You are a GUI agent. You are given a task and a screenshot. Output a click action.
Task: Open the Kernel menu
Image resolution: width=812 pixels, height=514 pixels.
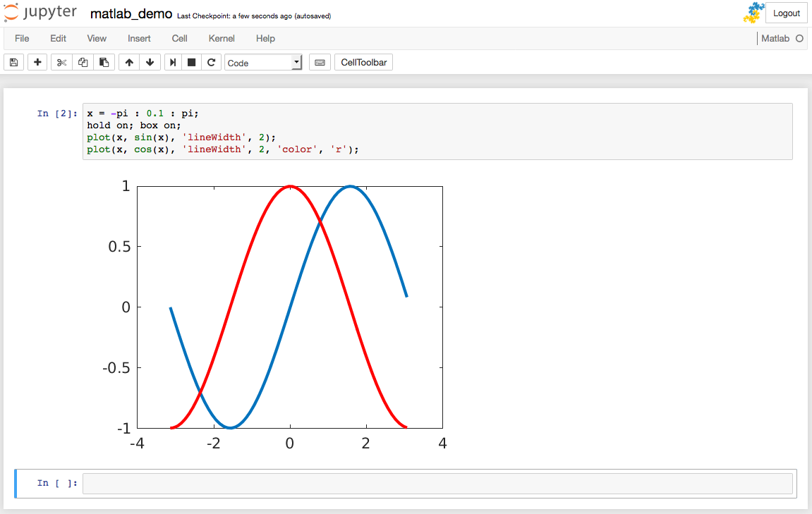click(x=222, y=38)
